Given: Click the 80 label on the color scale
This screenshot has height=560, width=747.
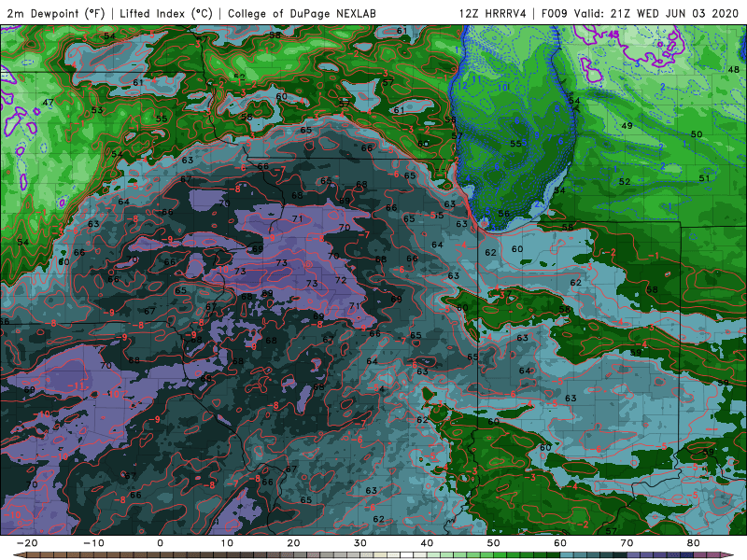Looking at the screenshot, I should pos(694,543).
